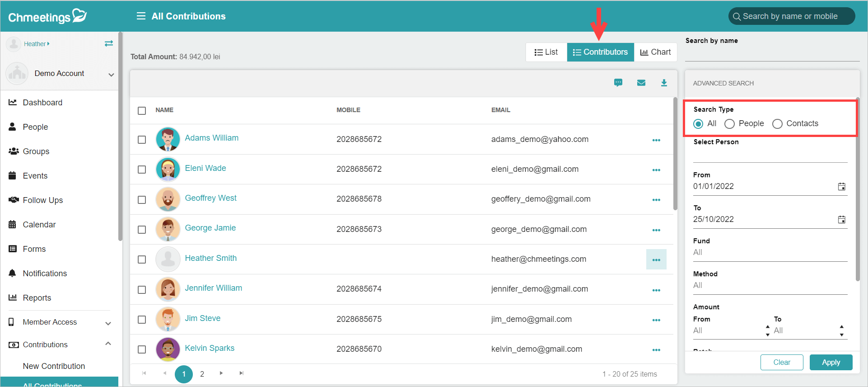868x387 pixels.
Task: Open the Fund dropdown
Action: (770, 253)
